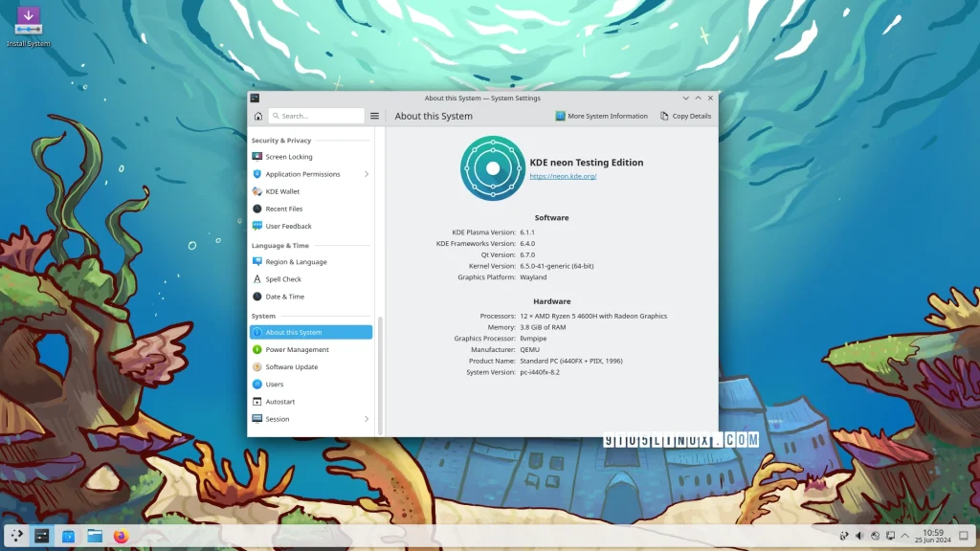The height and width of the screenshot is (551, 980).
Task: Open the Date & Time settings entry
Action: click(x=284, y=297)
